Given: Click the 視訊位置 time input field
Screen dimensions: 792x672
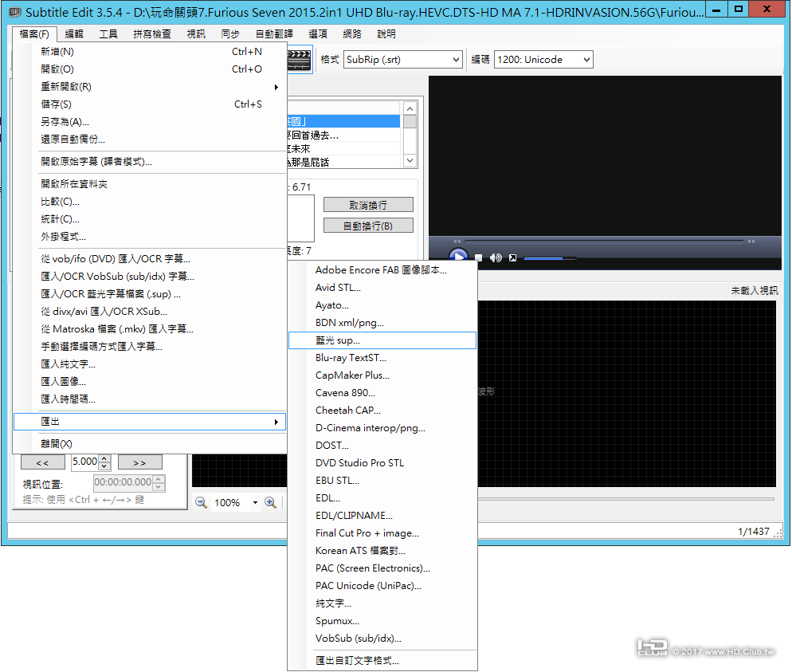Looking at the screenshot, I should [122, 482].
